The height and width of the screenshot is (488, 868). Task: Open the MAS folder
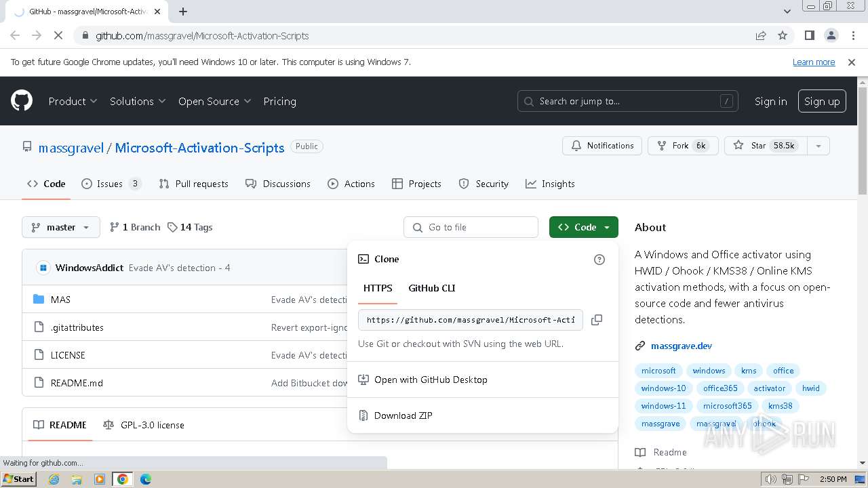point(60,300)
